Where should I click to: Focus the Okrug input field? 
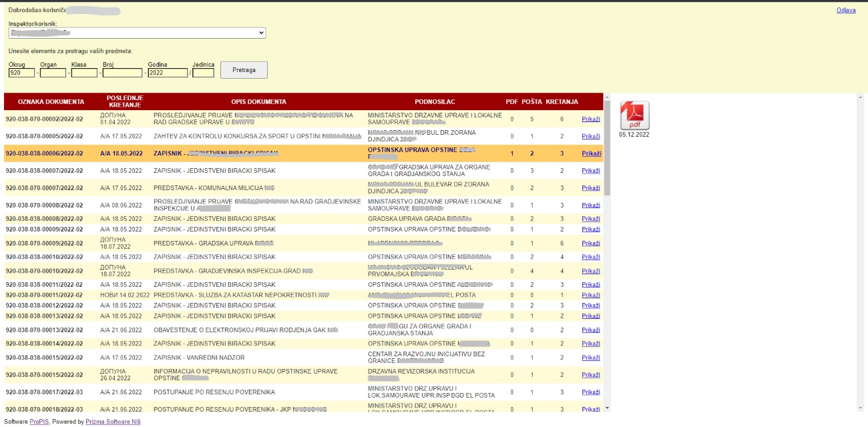[21, 73]
